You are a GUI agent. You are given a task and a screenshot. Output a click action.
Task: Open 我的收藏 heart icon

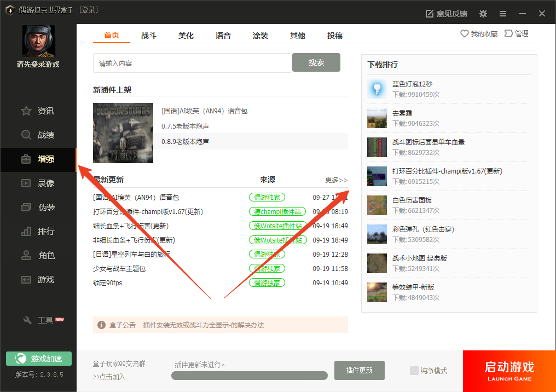click(465, 34)
